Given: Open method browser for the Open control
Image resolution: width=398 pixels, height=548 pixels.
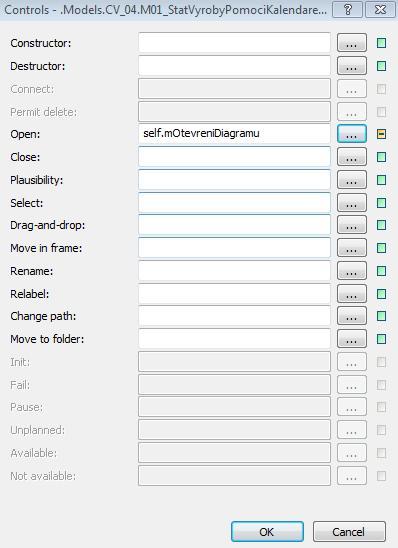Looking at the screenshot, I should [x=352, y=134].
